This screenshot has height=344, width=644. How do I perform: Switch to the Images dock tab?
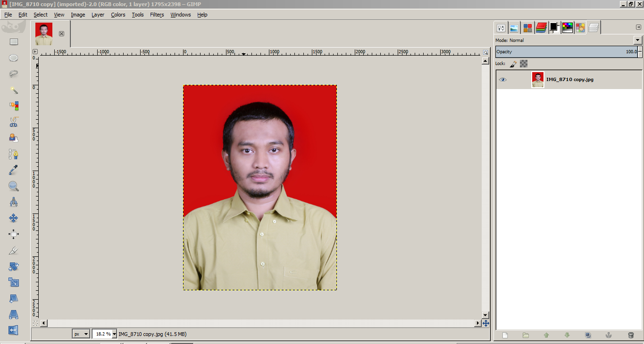[x=514, y=28]
